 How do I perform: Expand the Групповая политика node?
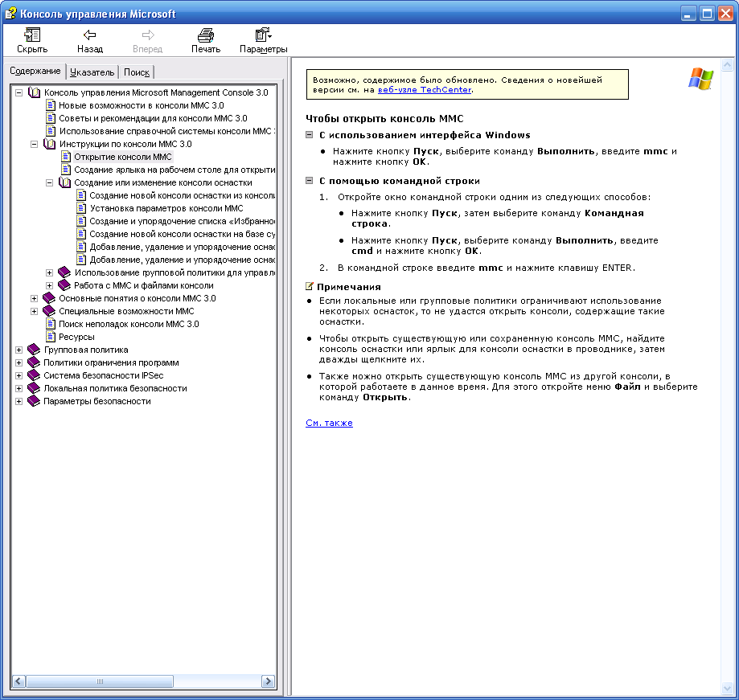(18, 350)
